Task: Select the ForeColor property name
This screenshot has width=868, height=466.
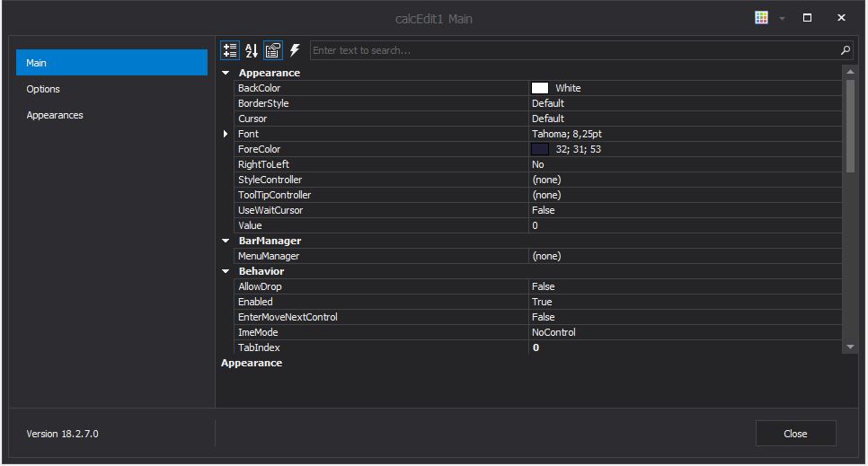Action: pyautogui.click(x=259, y=149)
